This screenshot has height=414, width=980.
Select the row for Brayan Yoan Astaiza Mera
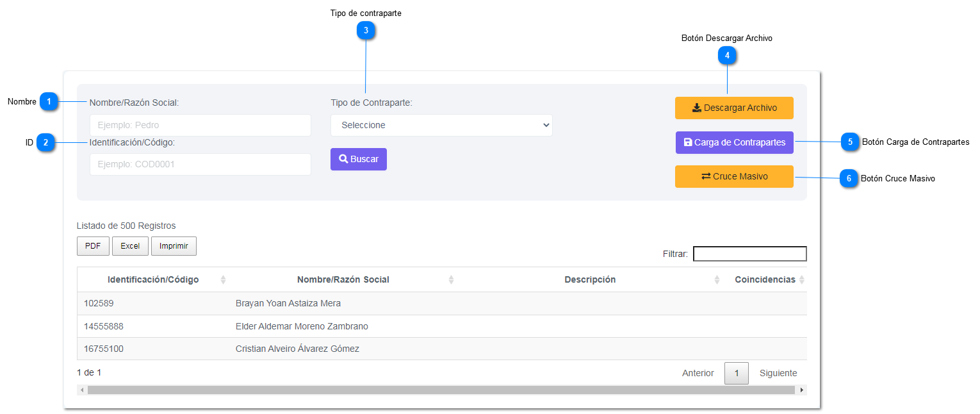pos(288,304)
